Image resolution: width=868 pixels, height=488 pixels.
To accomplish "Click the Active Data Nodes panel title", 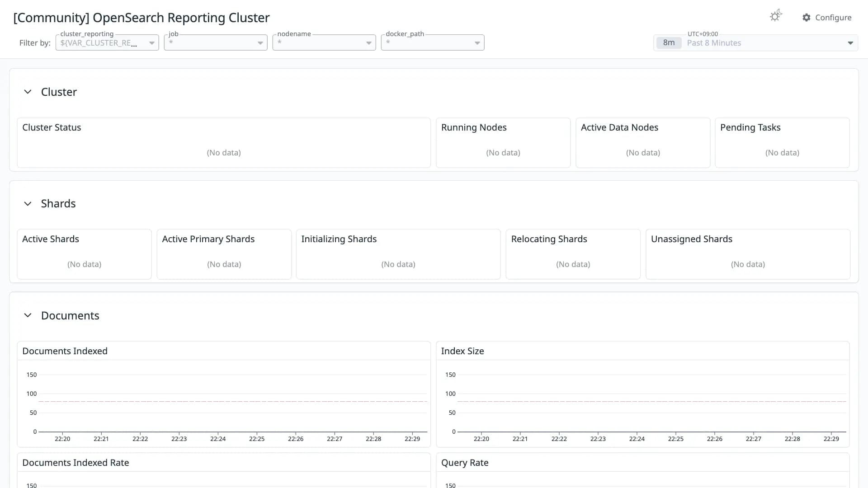I will [619, 127].
